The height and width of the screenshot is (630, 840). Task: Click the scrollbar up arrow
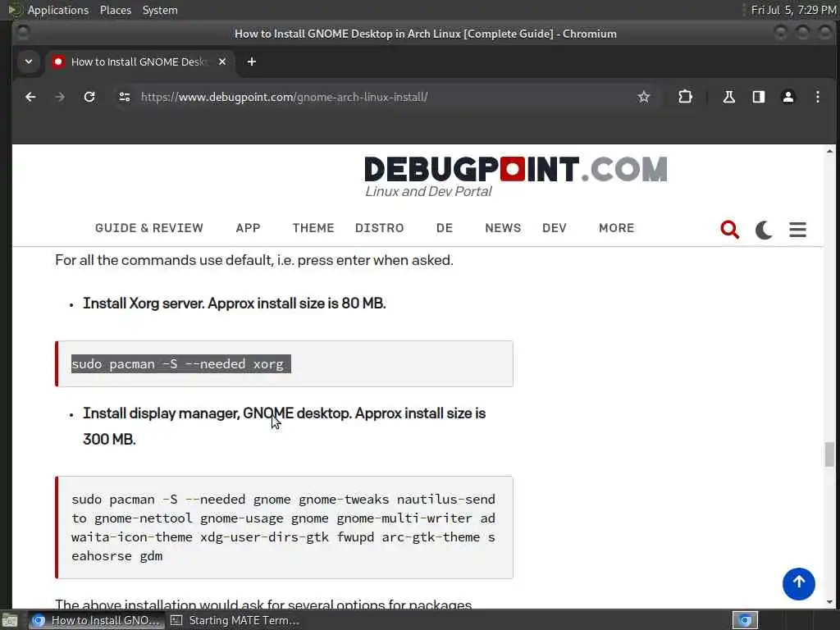829,151
